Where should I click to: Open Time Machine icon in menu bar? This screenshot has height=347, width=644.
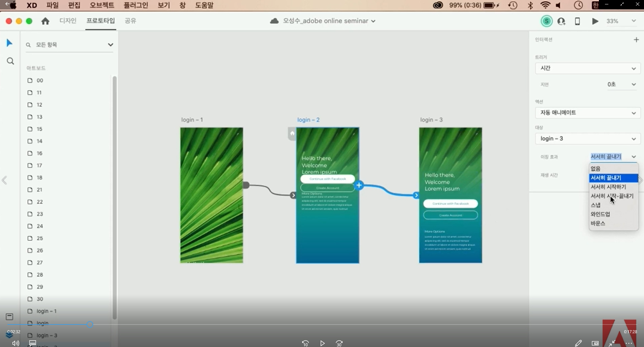pos(513,5)
